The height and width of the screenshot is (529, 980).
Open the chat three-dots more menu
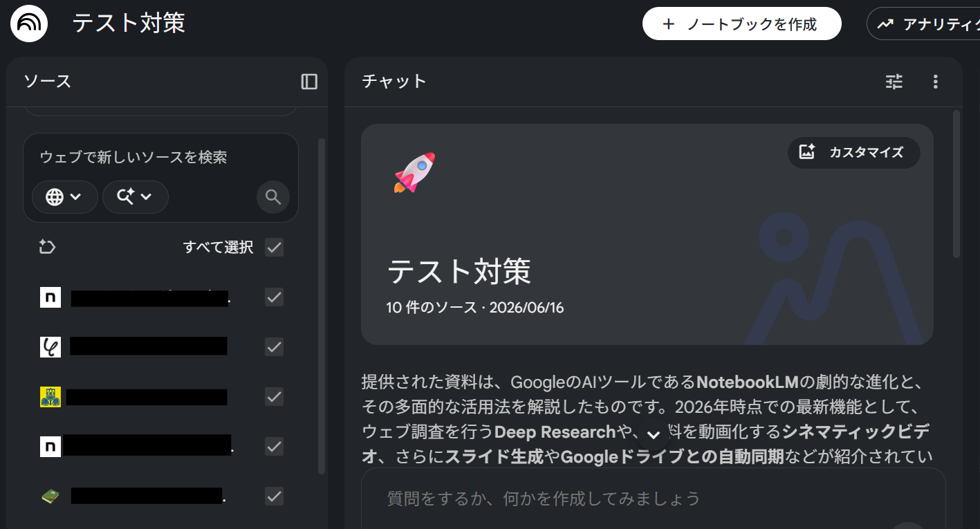coord(935,82)
